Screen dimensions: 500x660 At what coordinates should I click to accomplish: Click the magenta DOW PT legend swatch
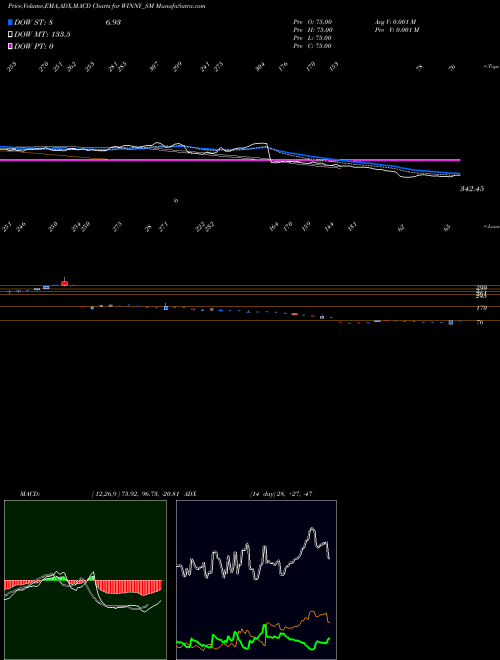(x=10, y=46)
